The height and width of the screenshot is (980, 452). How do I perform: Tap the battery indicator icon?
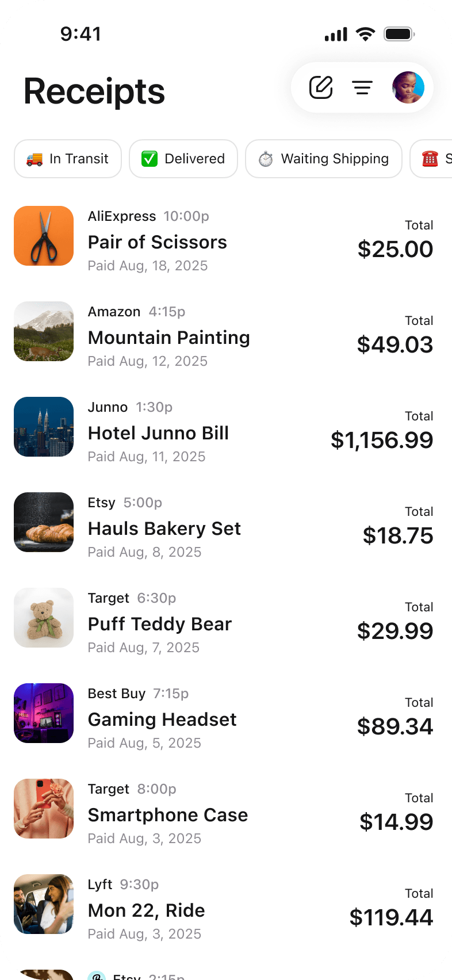point(399,34)
